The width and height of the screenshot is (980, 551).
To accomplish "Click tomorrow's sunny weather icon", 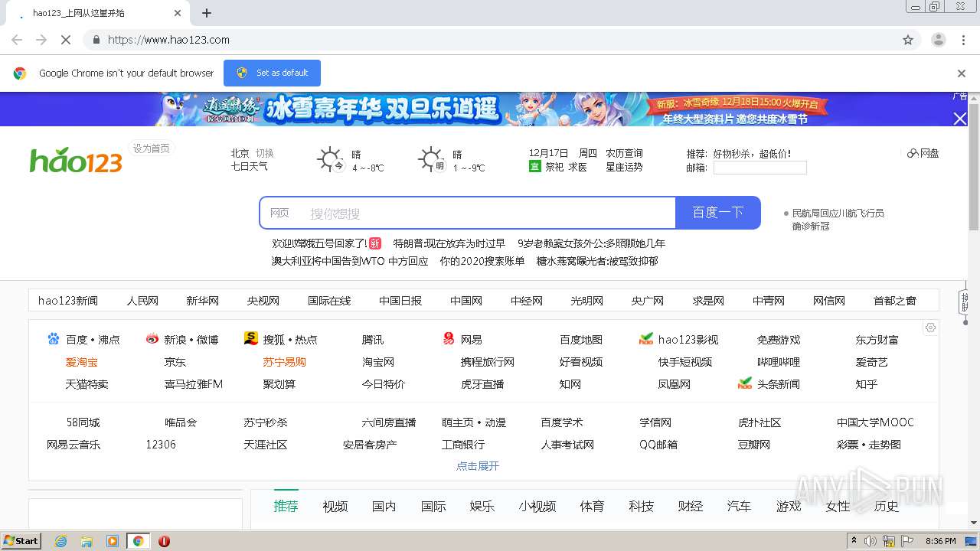I will pyautogui.click(x=432, y=160).
